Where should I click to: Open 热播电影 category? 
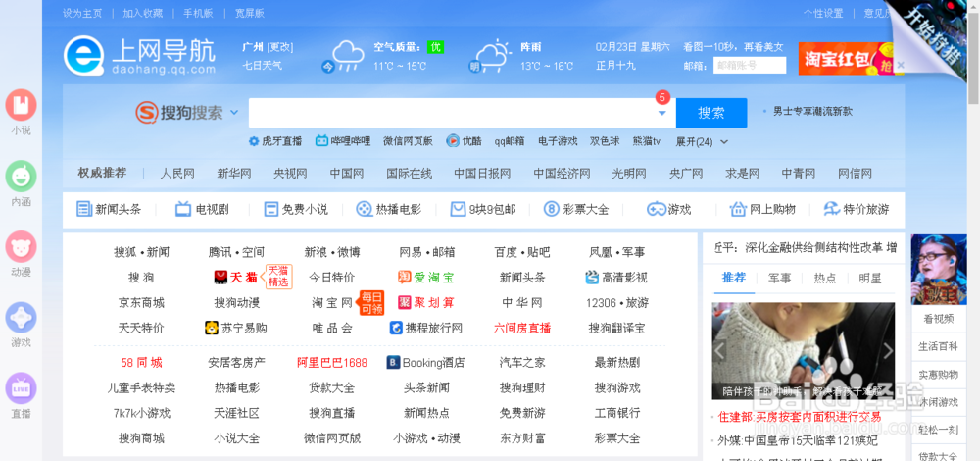pyautogui.click(x=388, y=210)
